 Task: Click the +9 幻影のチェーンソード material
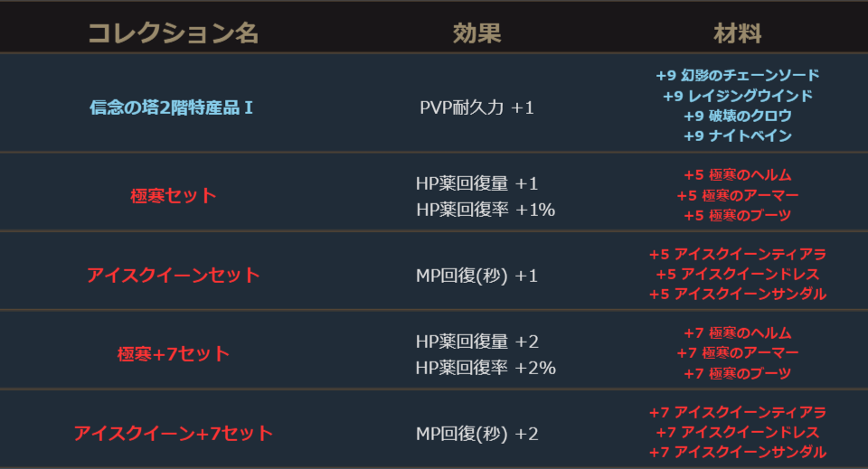(737, 76)
